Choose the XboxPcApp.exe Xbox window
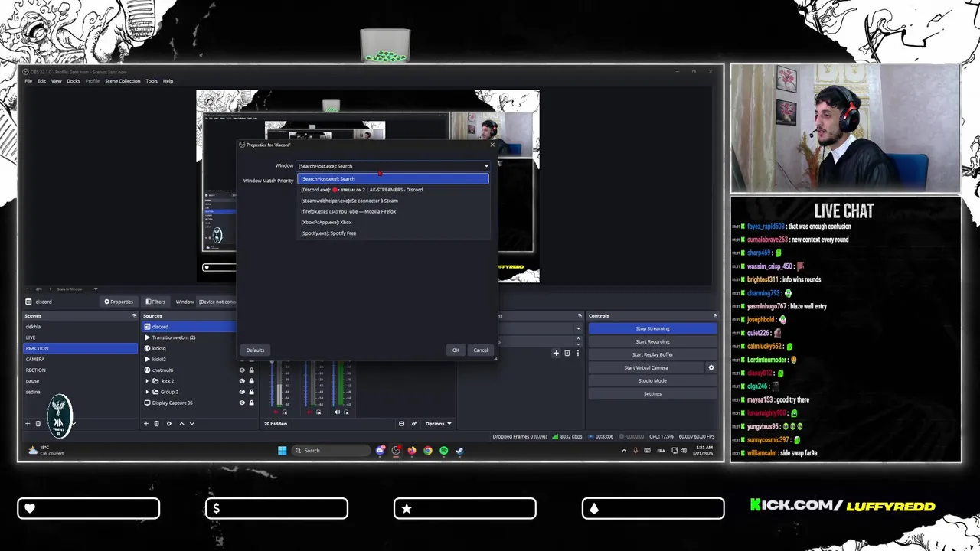The width and height of the screenshot is (980, 551). 393,222
